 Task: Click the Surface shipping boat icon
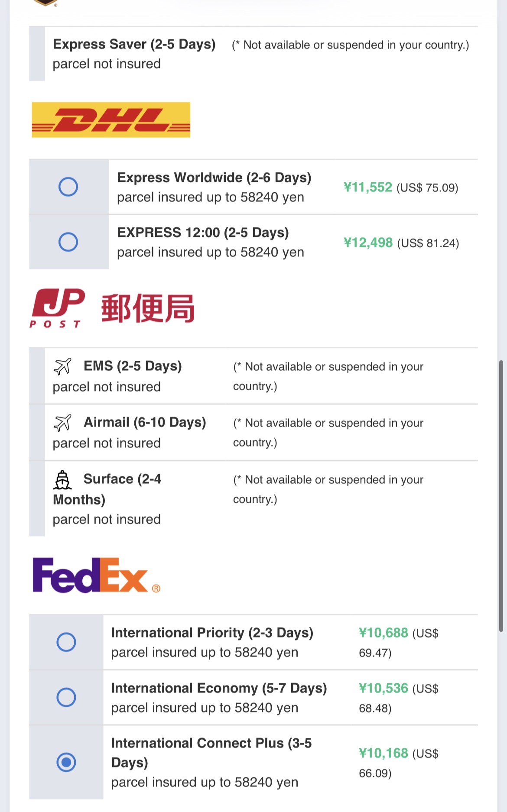coord(62,480)
